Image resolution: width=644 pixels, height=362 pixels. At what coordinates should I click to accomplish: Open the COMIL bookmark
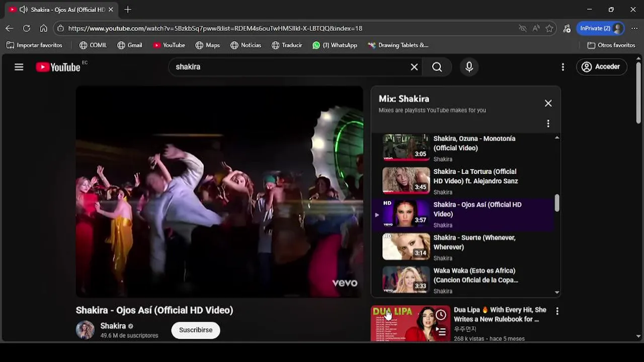coord(93,45)
